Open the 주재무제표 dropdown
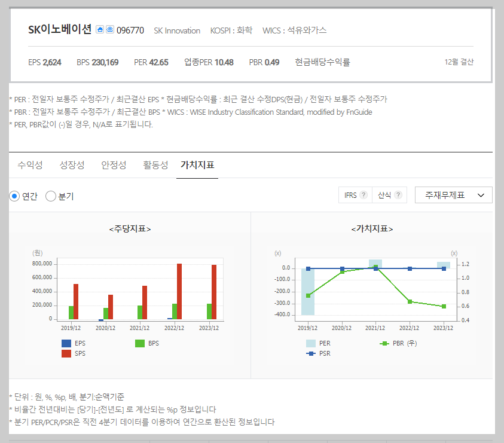 (454, 195)
